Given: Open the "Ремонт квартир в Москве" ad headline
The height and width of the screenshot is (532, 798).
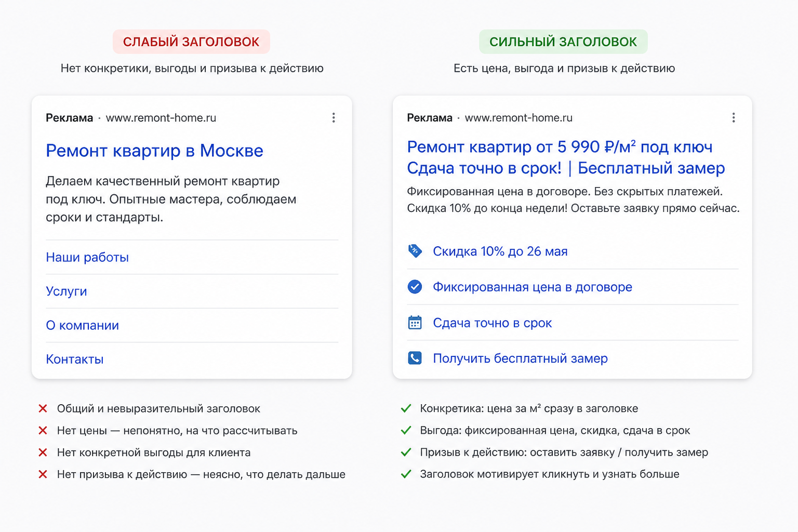Looking at the screenshot, I should (x=154, y=151).
